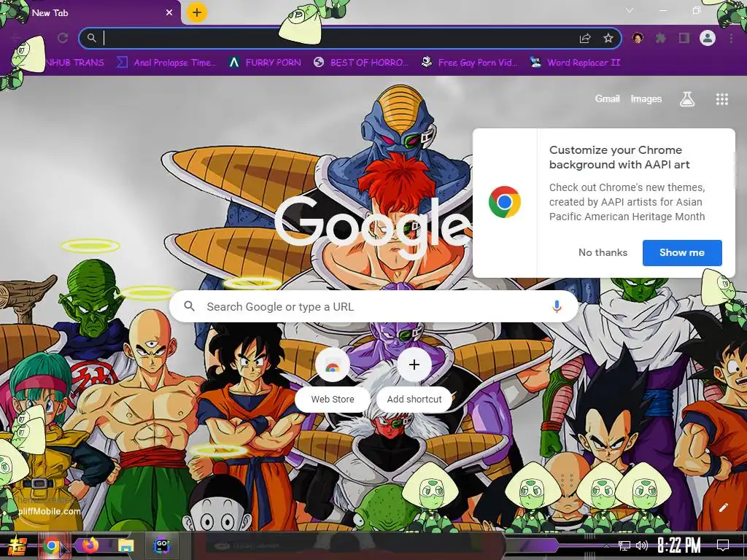Click the magnifier icon in the address bar

(91, 38)
